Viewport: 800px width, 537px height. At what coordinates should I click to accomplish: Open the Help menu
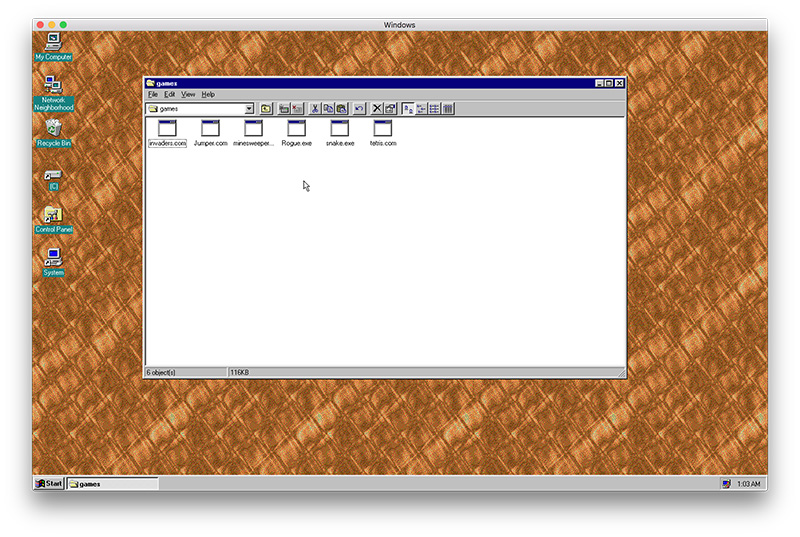208,94
